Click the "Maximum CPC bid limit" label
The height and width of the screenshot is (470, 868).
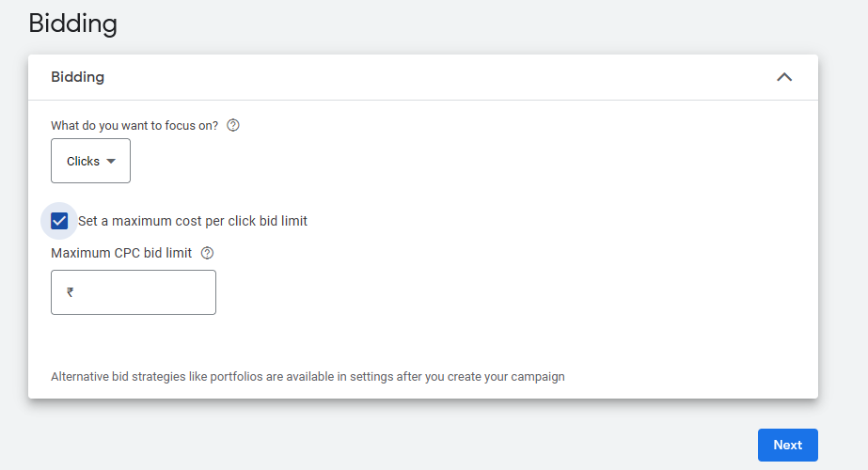tap(121, 253)
